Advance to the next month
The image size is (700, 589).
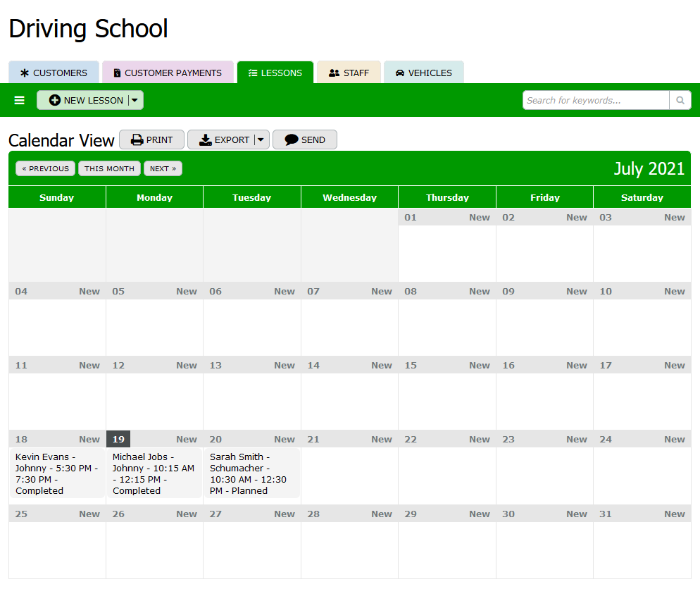pyautogui.click(x=163, y=169)
